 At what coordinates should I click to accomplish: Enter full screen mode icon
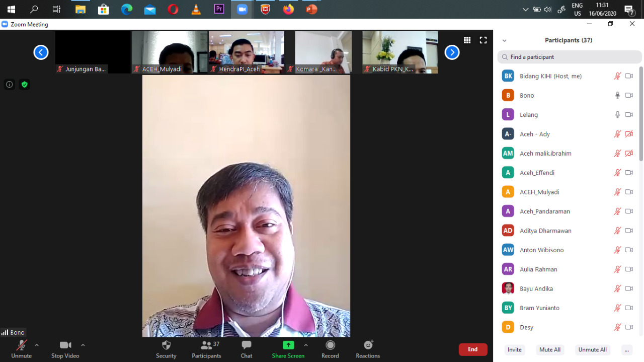click(x=483, y=40)
